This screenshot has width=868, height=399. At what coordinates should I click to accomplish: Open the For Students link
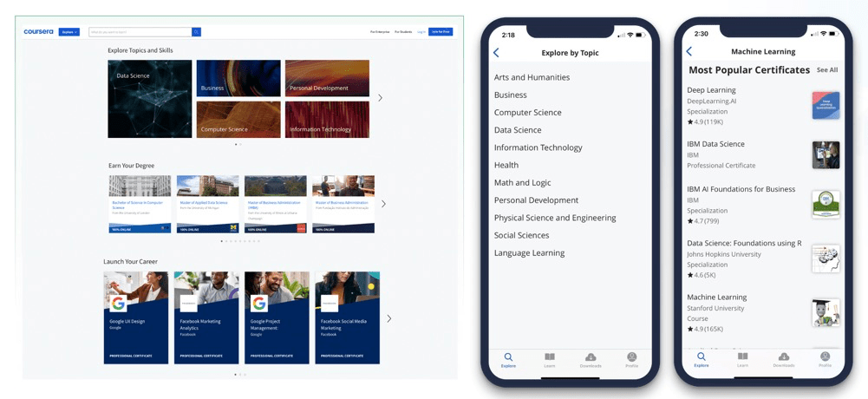[403, 32]
